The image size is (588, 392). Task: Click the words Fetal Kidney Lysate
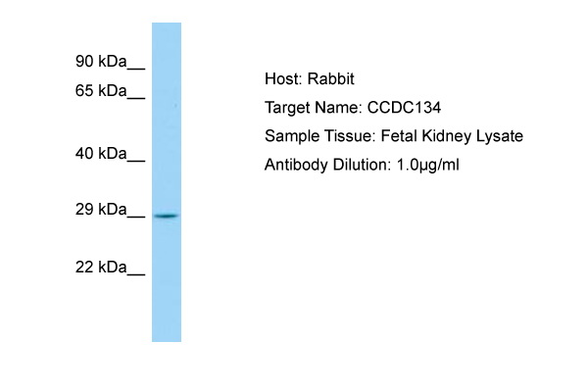(452, 136)
